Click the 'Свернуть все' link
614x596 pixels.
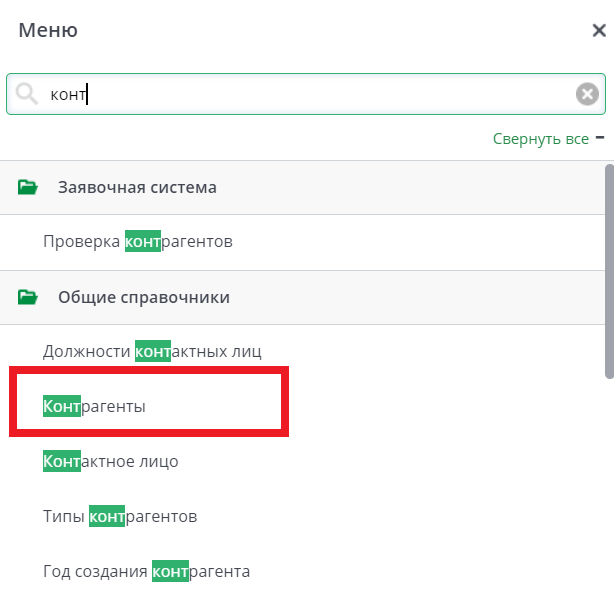[x=540, y=139]
